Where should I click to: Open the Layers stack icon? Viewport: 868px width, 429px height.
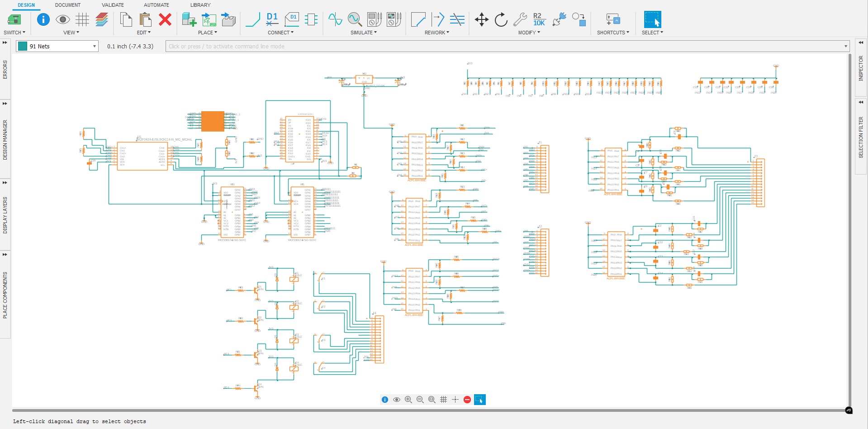pyautogui.click(x=102, y=19)
